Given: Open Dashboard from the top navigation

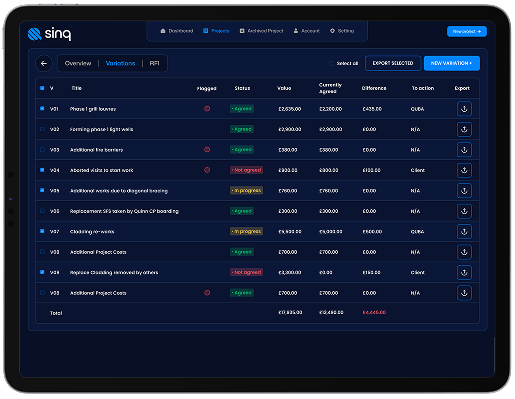Looking at the screenshot, I should pyautogui.click(x=177, y=31).
